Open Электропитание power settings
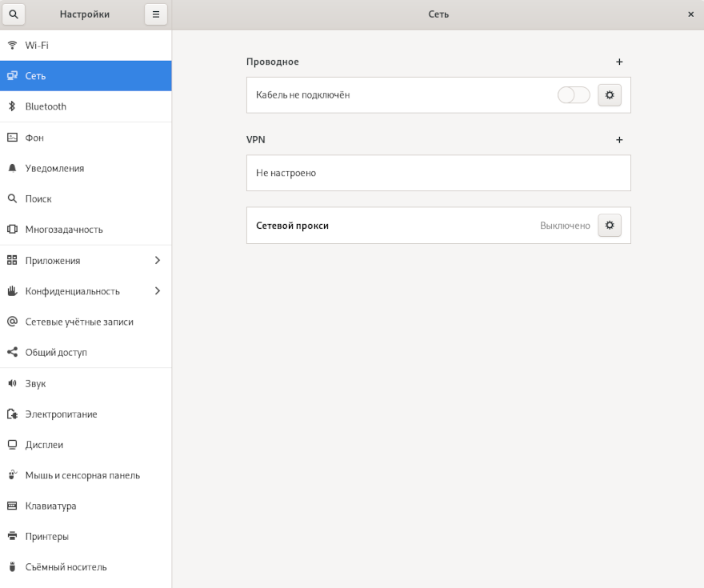This screenshot has height=588, width=704. pyautogui.click(x=61, y=414)
